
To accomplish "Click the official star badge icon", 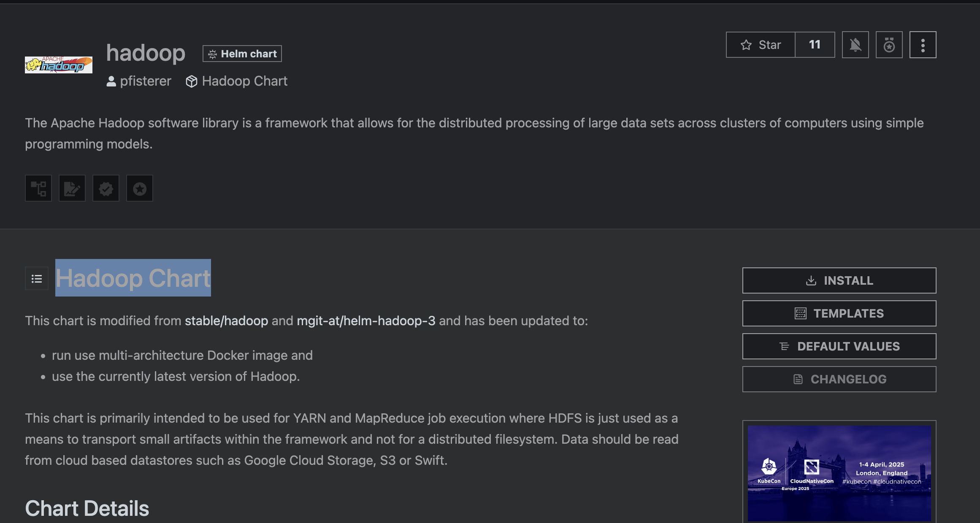I will click(x=140, y=188).
